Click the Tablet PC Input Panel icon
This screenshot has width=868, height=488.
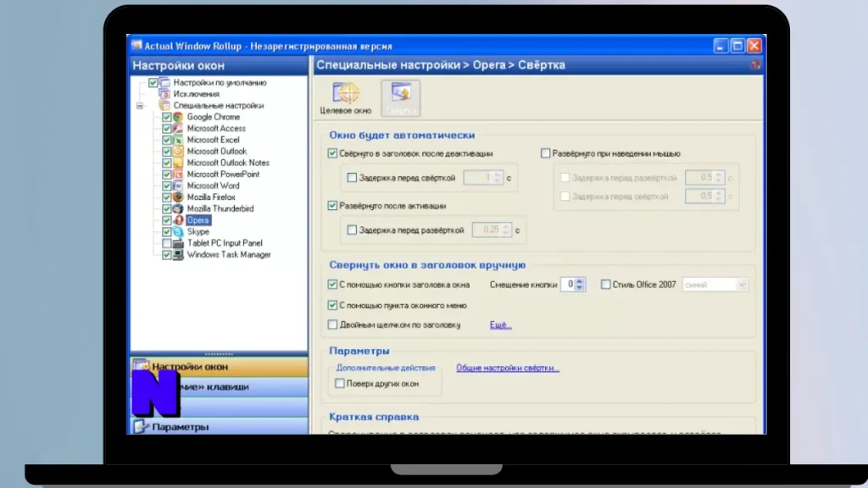(x=178, y=243)
